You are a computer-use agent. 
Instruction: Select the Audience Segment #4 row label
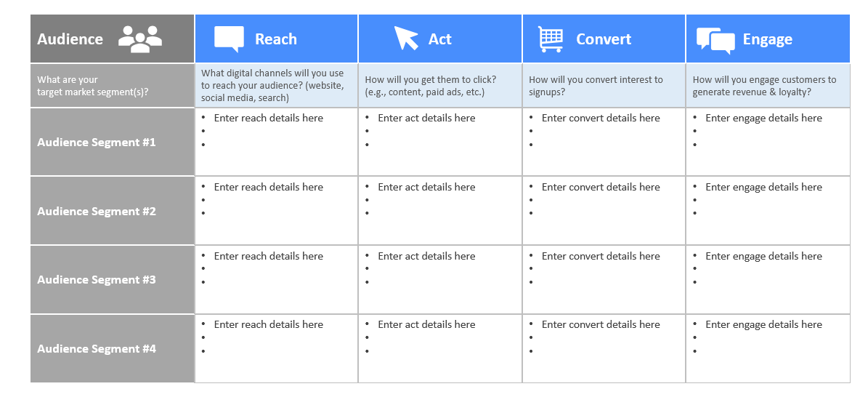coord(97,349)
